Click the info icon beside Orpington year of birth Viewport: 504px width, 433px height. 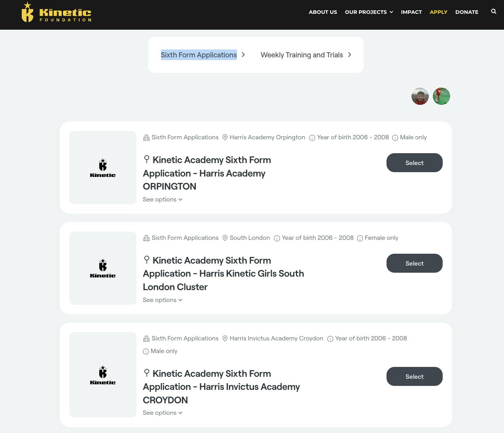312,138
